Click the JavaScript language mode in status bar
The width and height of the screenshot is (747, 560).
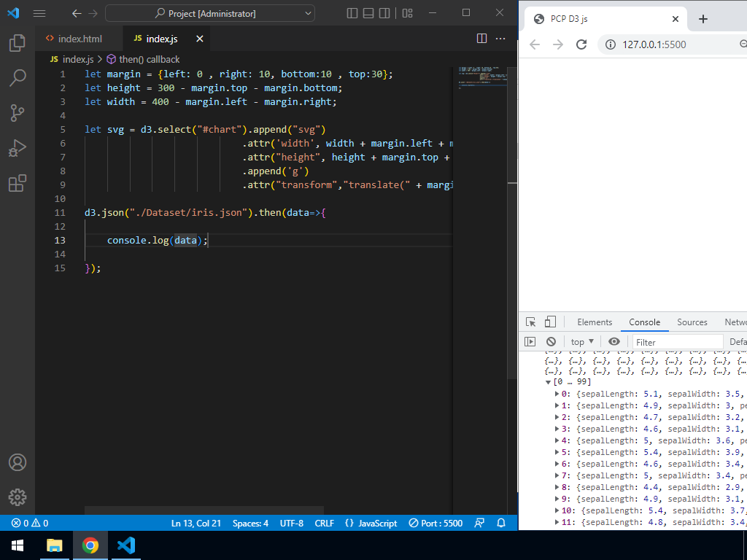pyautogui.click(x=371, y=523)
